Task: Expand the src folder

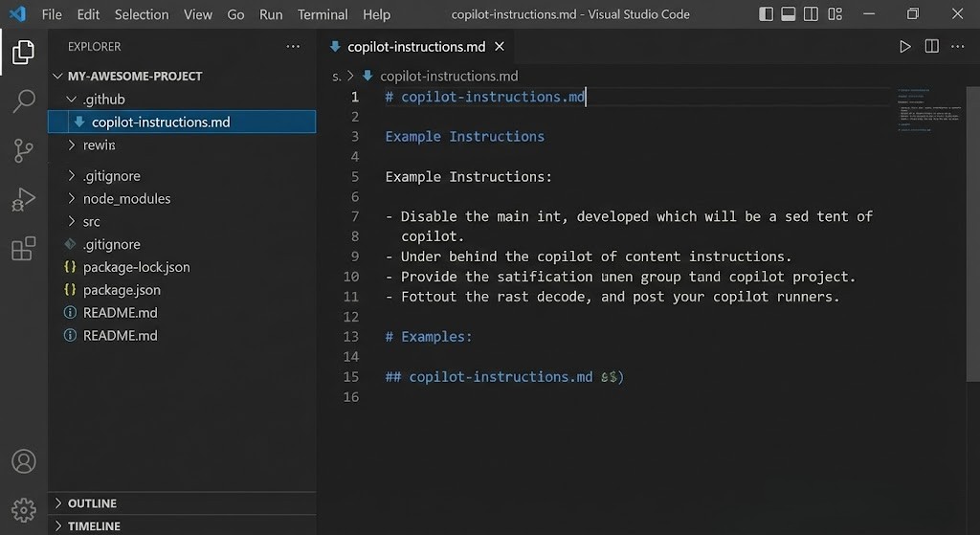Action: coord(71,221)
